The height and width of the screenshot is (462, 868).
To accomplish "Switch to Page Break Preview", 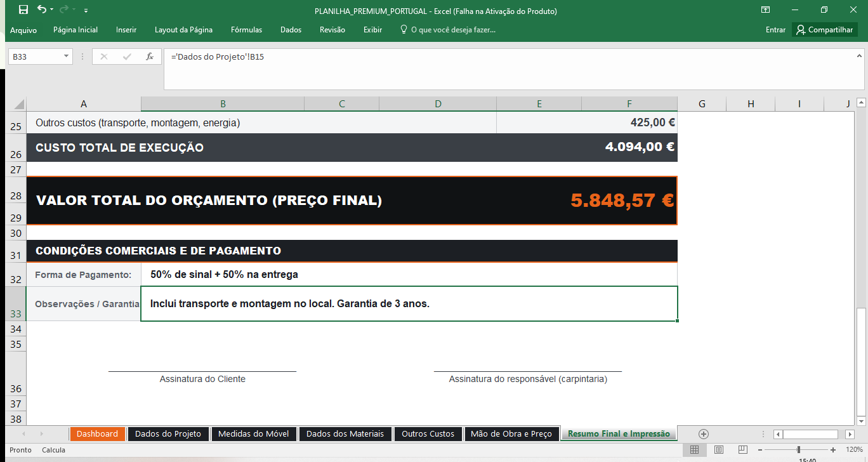I will pos(742,450).
